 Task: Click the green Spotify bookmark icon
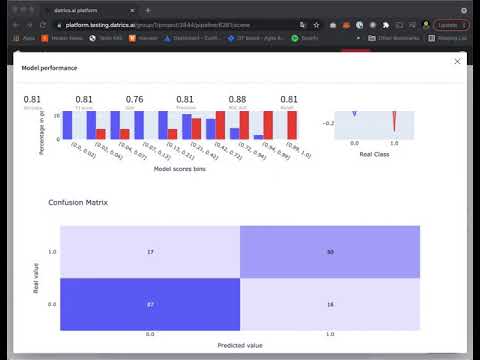pos(295,38)
